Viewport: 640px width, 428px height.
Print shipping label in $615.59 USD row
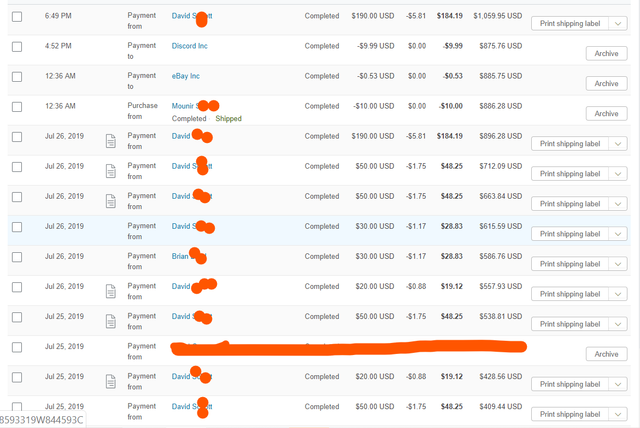pyautogui.click(x=570, y=234)
